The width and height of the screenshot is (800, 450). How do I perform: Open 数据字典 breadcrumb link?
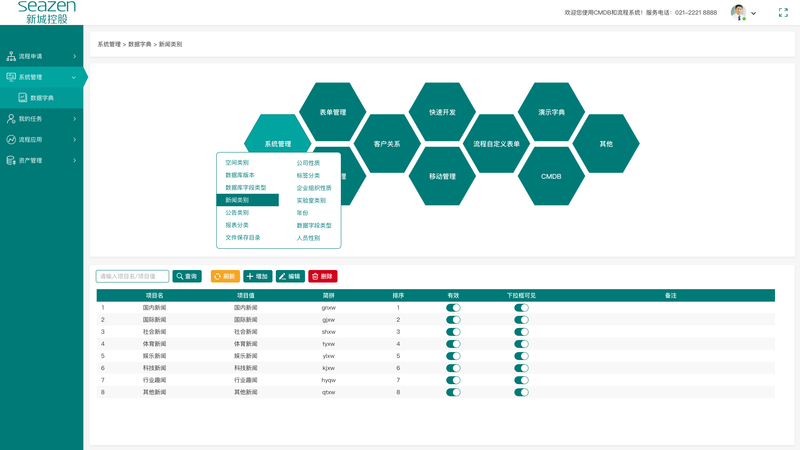click(139, 44)
